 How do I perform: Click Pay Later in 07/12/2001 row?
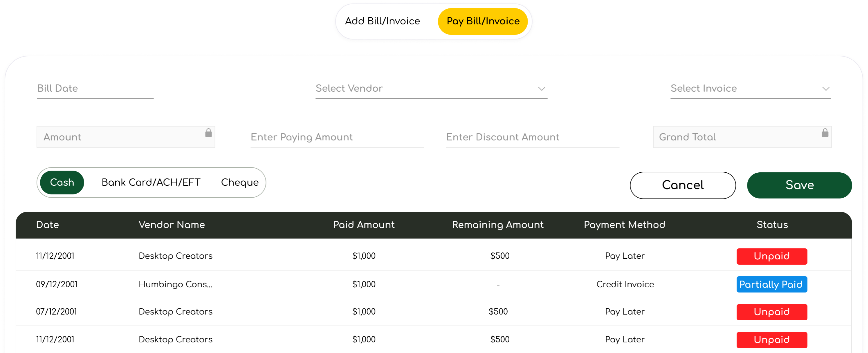625,312
